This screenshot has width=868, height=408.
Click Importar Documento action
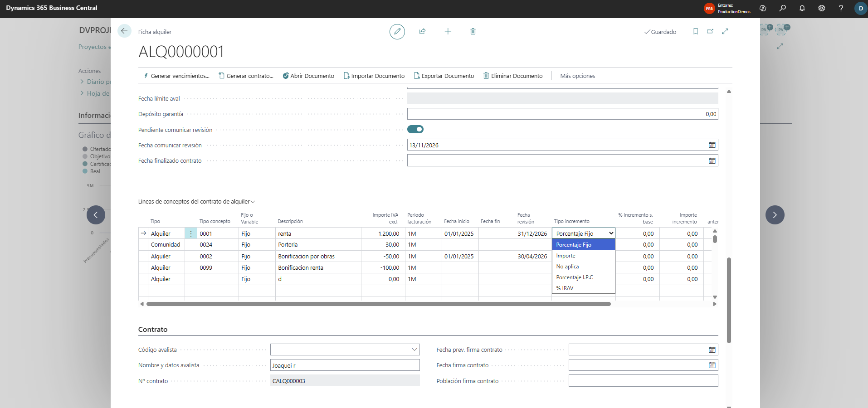tap(374, 76)
